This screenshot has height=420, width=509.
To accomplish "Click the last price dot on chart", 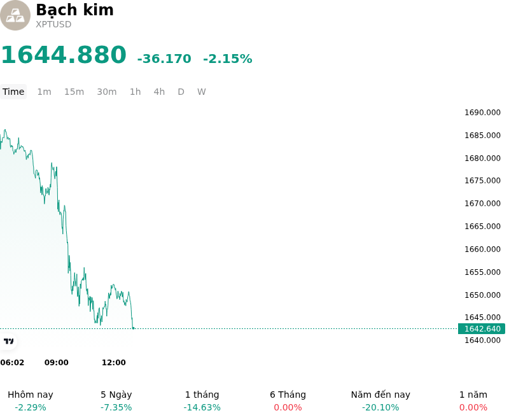I will (133, 328).
